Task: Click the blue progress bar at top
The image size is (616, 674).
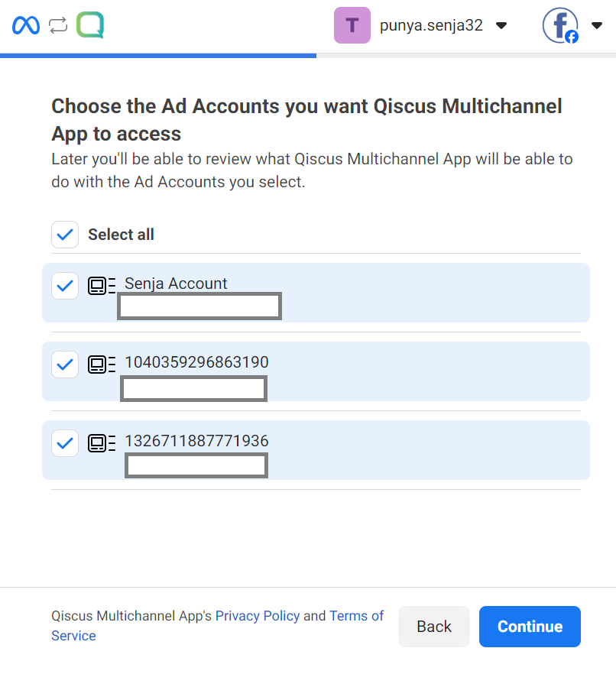Action: 158,56
